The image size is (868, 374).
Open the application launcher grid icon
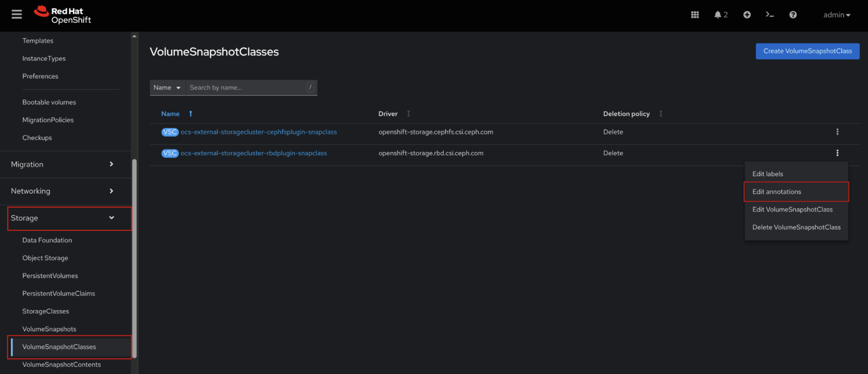point(695,15)
